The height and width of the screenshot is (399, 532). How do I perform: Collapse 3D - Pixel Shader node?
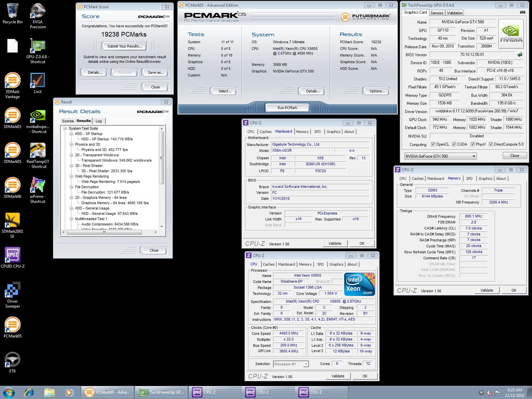click(x=71, y=166)
